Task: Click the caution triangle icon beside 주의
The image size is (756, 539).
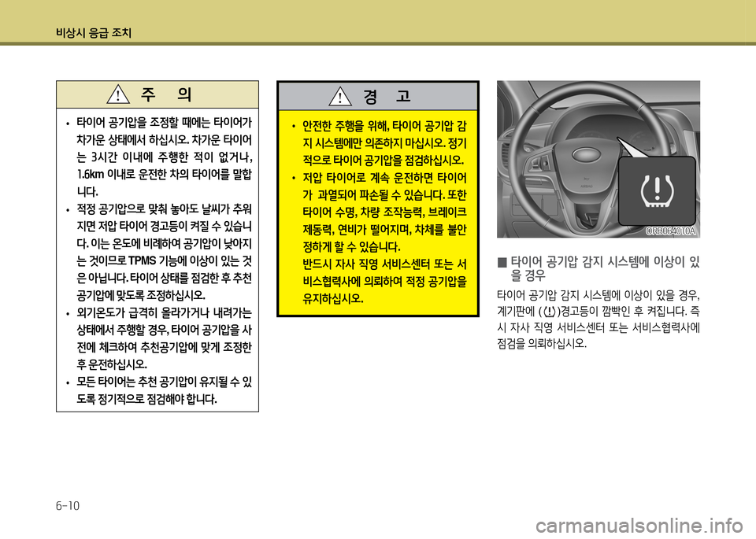Action: (x=117, y=94)
